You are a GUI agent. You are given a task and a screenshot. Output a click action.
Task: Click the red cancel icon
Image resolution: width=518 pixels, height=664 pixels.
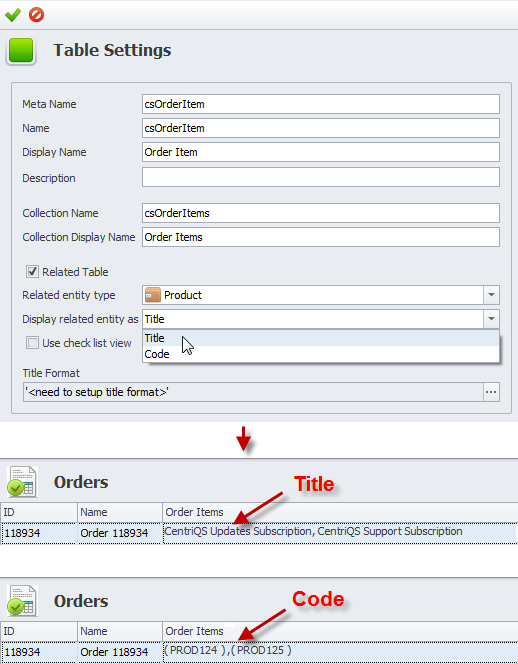pyautogui.click(x=36, y=15)
